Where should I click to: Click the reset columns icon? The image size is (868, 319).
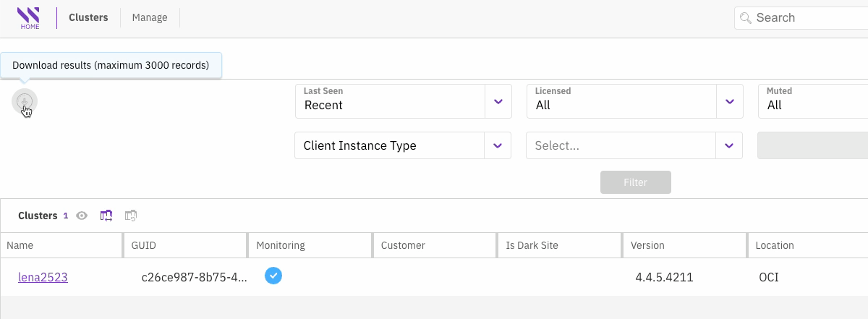131,216
